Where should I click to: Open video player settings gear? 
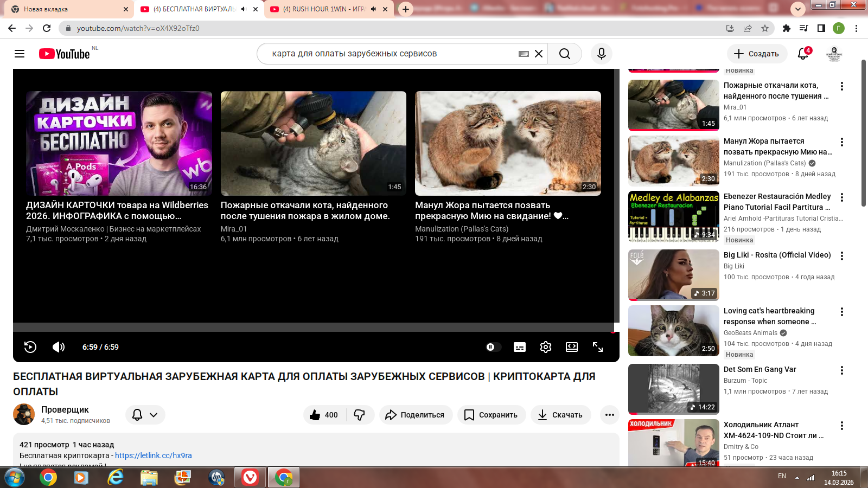(x=546, y=347)
